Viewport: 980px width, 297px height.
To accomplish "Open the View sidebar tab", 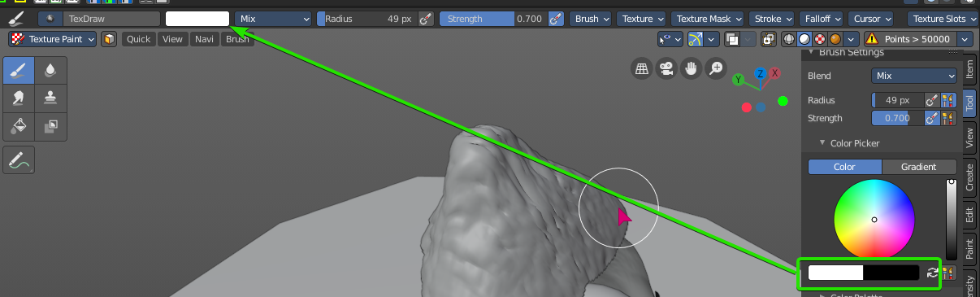I will tap(969, 137).
